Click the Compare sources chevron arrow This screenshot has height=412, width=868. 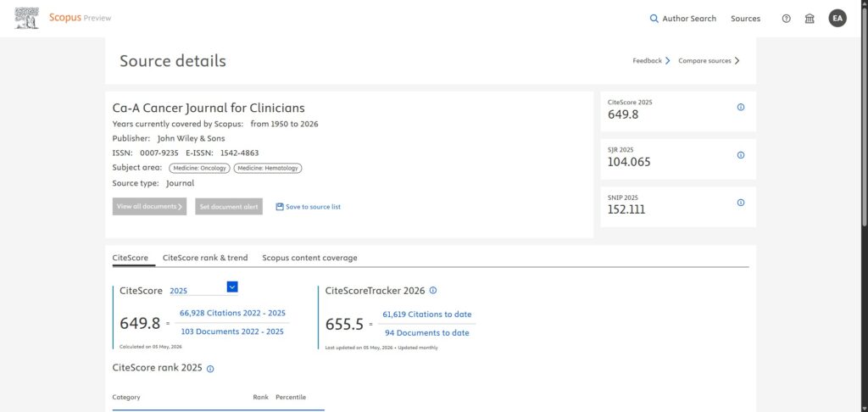click(x=737, y=61)
